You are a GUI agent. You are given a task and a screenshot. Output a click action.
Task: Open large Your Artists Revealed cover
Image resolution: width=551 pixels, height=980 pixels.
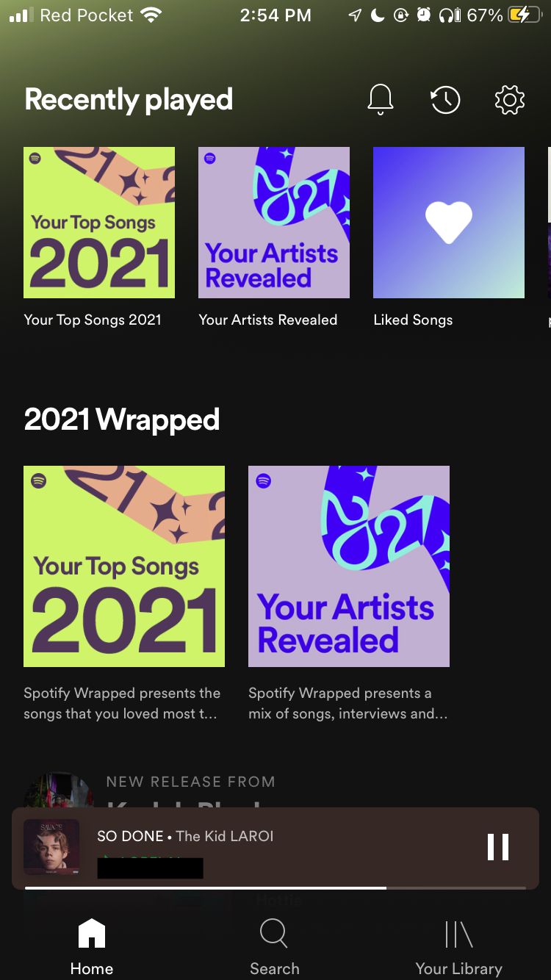pyautogui.click(x=349, y=566)
